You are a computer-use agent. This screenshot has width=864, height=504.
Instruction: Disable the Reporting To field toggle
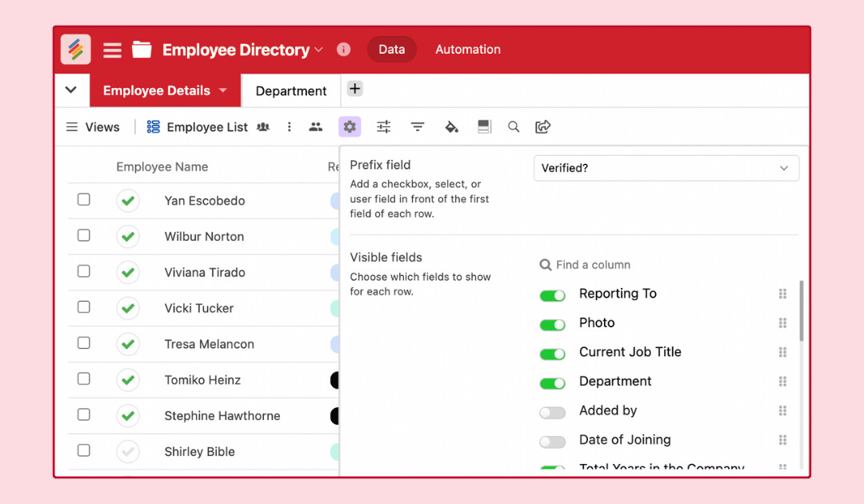point(552,295)
